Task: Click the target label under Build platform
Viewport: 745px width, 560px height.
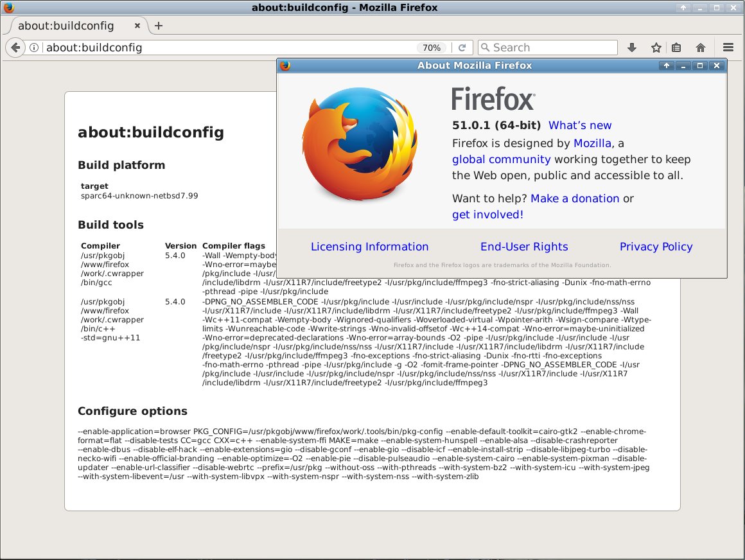Action: [x=94, y=186]
